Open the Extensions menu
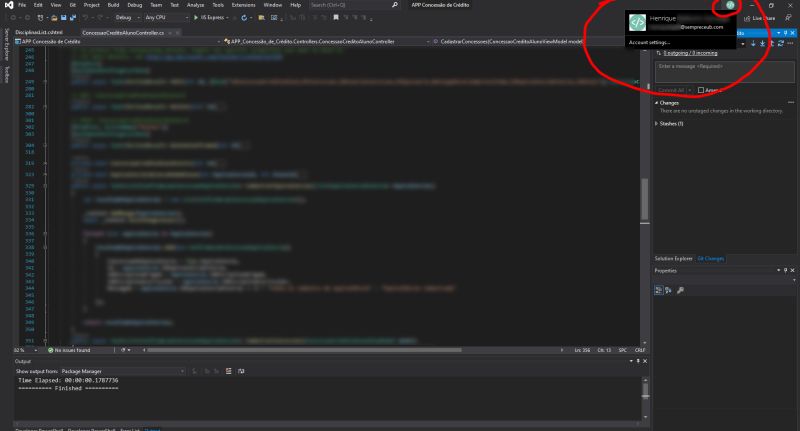Image resolution: width=800 pixels, height=431 pixels. [243, 5]
